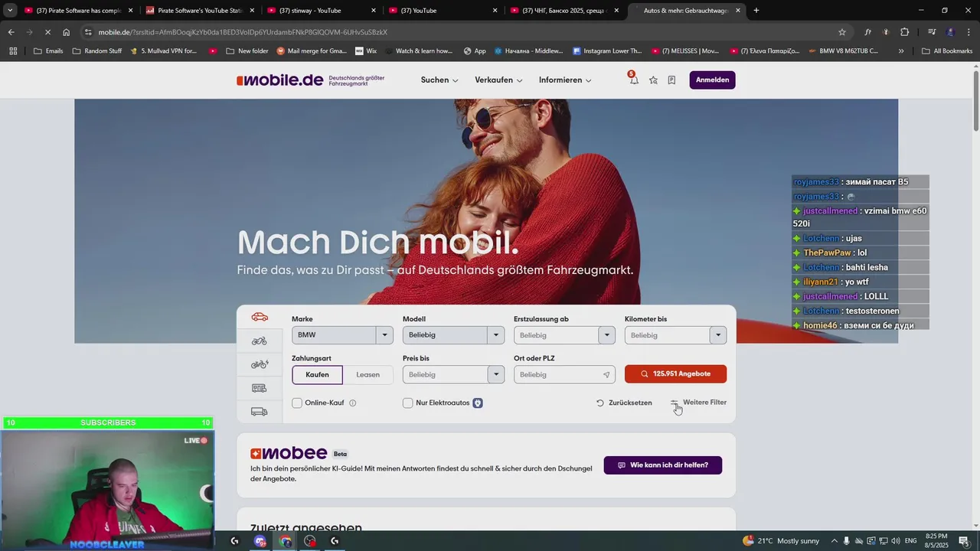Open a new browser tab
The image size is (980, 551).
pyautogui.click(x=756, y=11)
